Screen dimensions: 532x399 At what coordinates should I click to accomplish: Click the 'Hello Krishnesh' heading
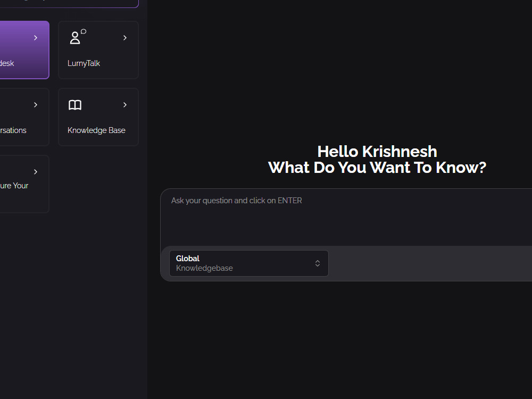(377, 152)
